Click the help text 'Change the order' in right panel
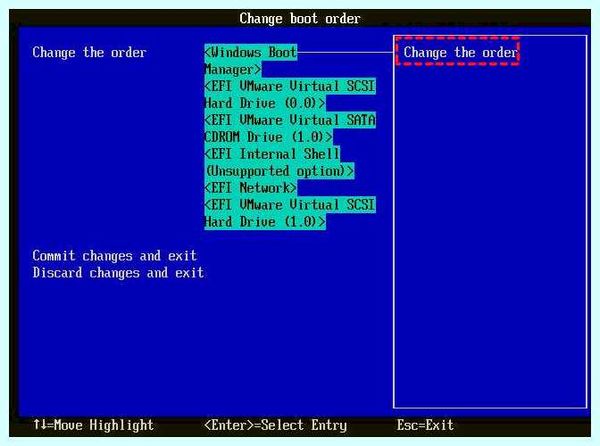 point(460,52)
